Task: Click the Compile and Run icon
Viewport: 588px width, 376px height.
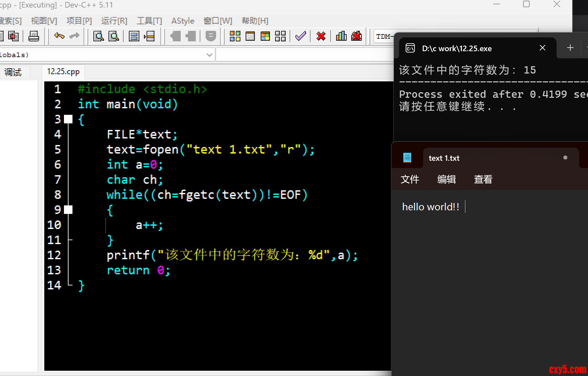Action: point(265,36)
